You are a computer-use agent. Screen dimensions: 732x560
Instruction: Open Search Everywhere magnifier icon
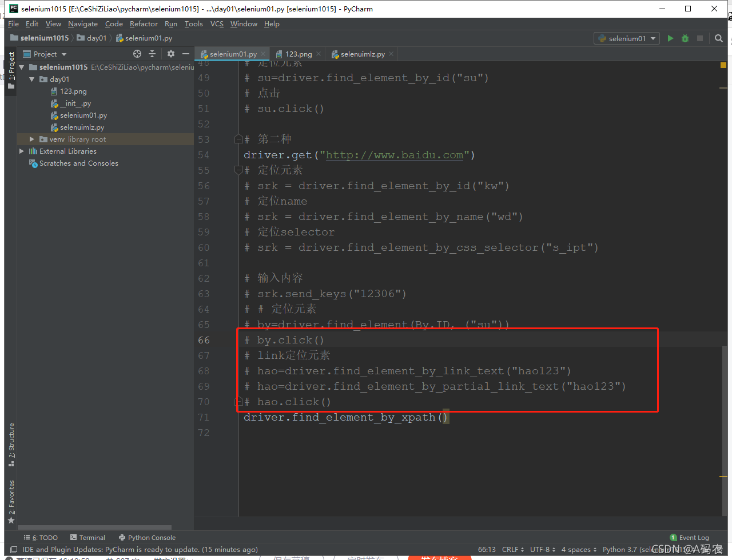coord(719,38)
